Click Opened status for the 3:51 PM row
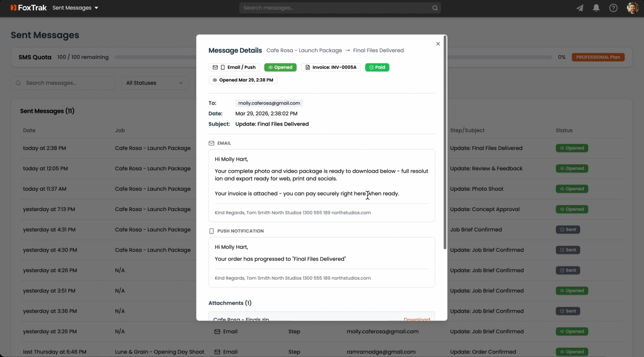Image resolution: width=644 pixels, height=357 pixels. [572, 291]
